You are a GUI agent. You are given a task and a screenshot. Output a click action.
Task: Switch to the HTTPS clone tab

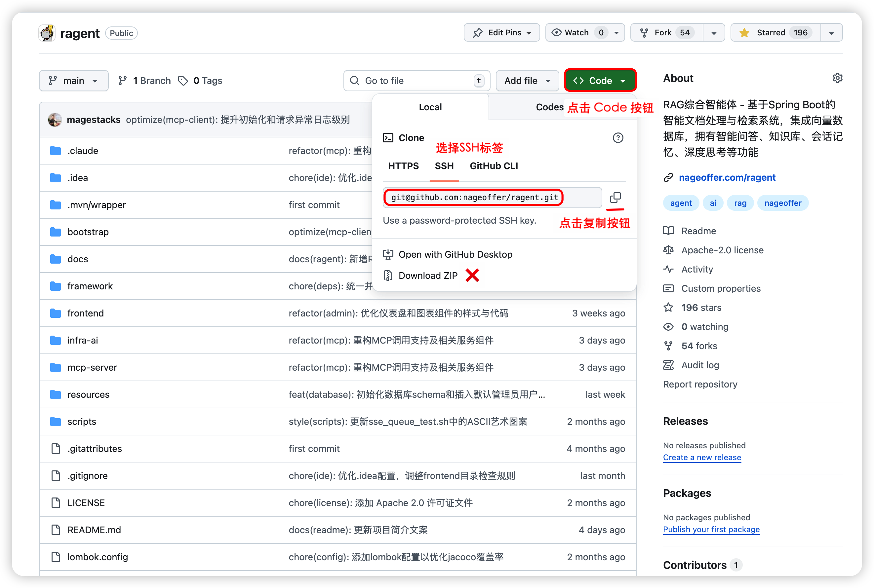click(x=403, y=166)
